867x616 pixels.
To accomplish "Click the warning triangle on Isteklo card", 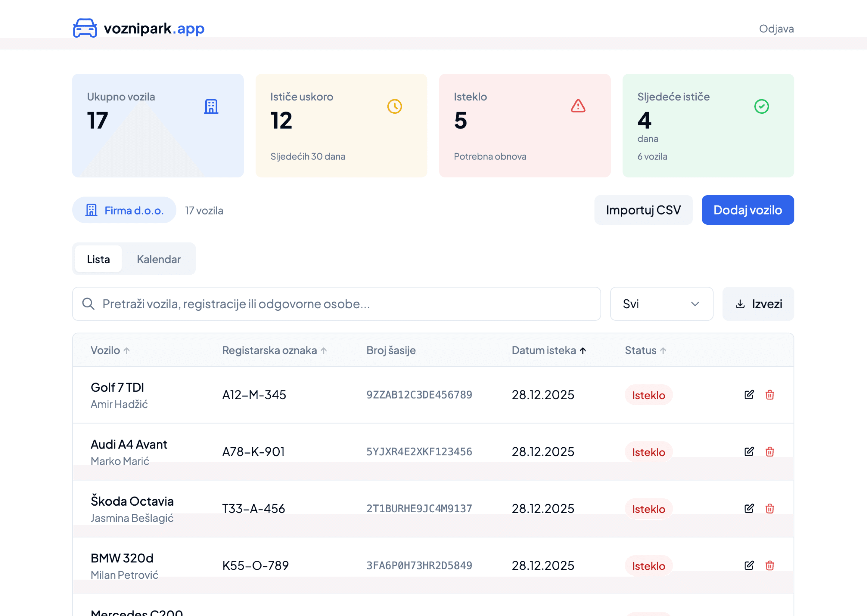I will 577,106.
